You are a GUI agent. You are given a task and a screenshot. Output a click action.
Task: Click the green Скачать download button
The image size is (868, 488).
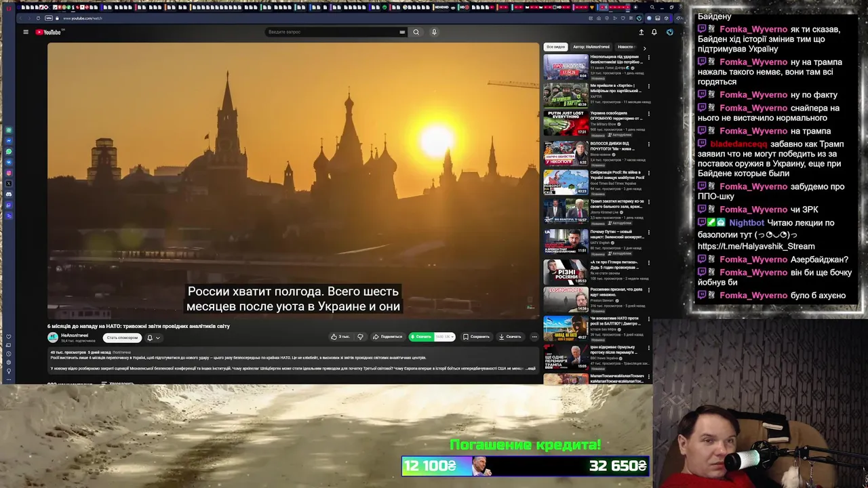pyautogui.click(x=421, y=337)
